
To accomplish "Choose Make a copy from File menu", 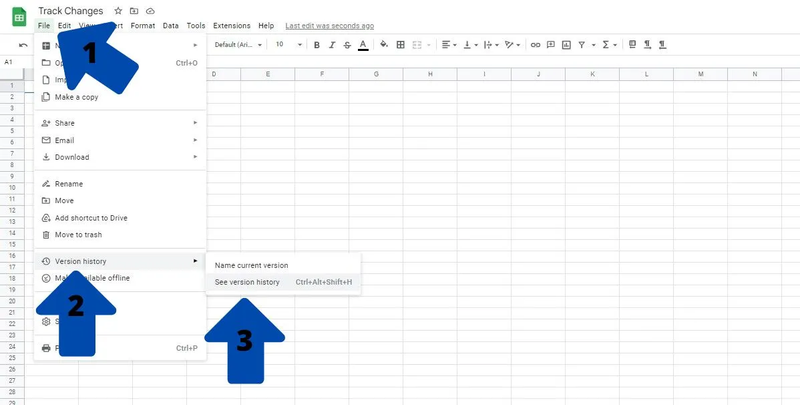I will click(x=120, y=97).
